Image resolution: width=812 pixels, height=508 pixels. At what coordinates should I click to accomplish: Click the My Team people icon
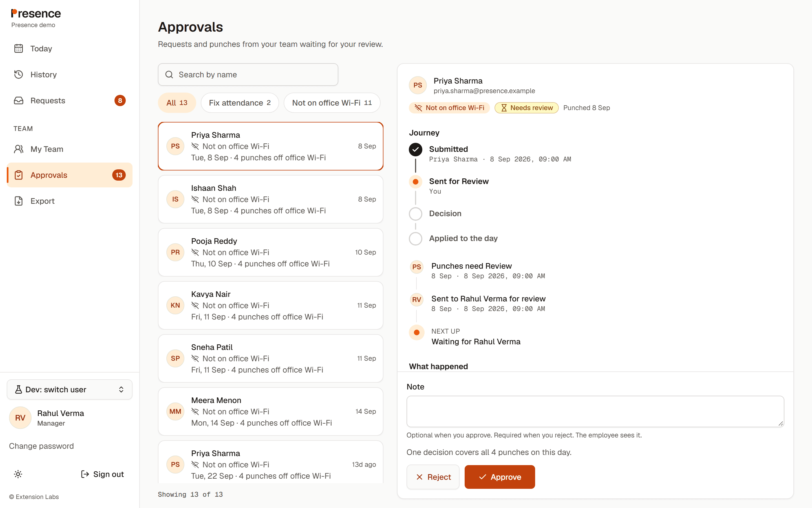[x=18, y=149]
